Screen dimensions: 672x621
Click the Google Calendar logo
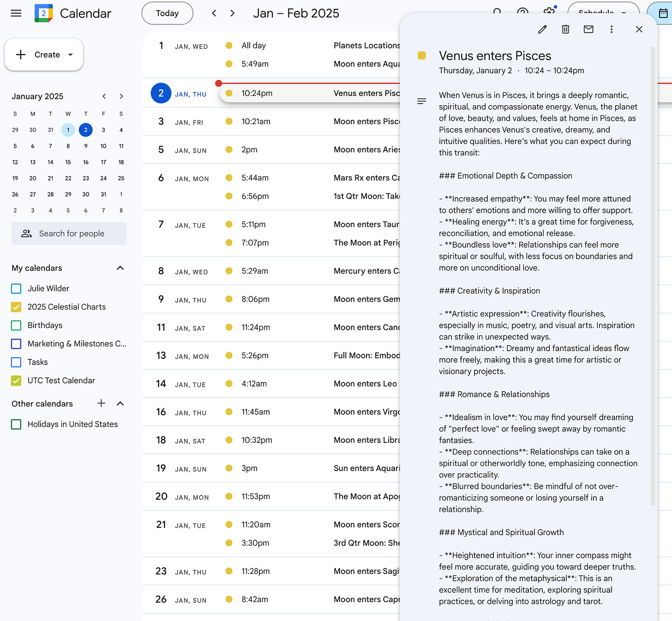point(44,13)
